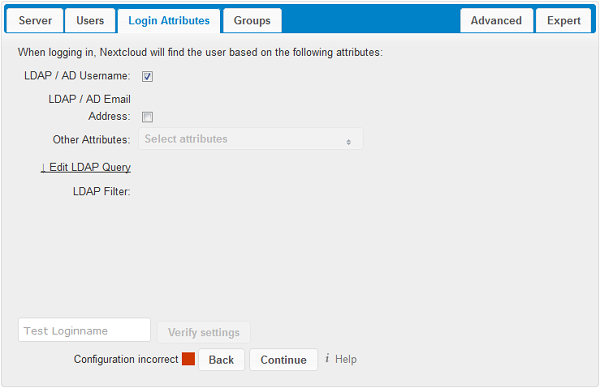Click the 'LDAP / AD Username:' label
Screen dimensions: 600x388
click(x=77, y=76)
